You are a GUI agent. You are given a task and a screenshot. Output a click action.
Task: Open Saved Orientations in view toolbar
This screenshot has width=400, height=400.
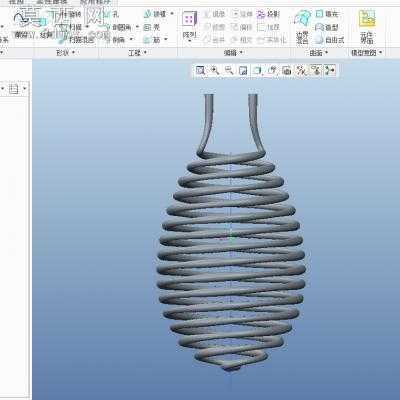pyautogui.click(x=272, y=70)
